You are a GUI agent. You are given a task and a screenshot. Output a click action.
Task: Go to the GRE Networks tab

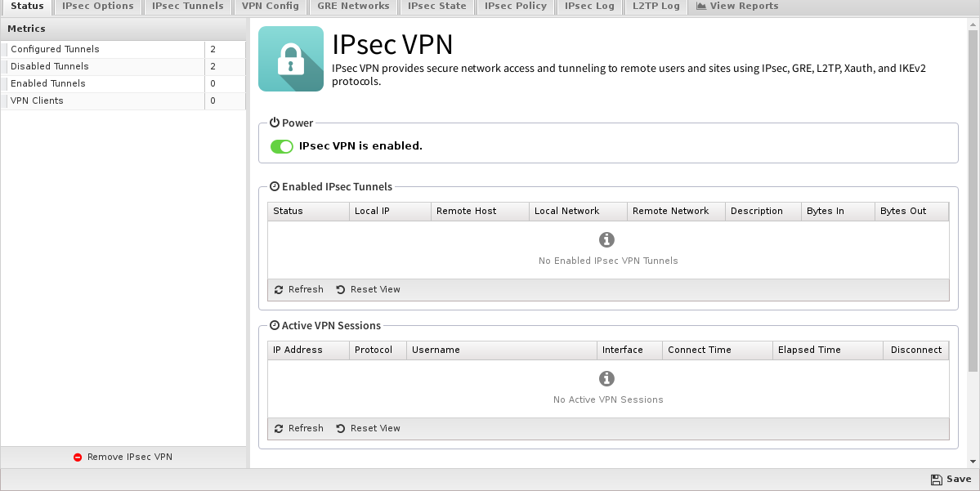point(353,7)
